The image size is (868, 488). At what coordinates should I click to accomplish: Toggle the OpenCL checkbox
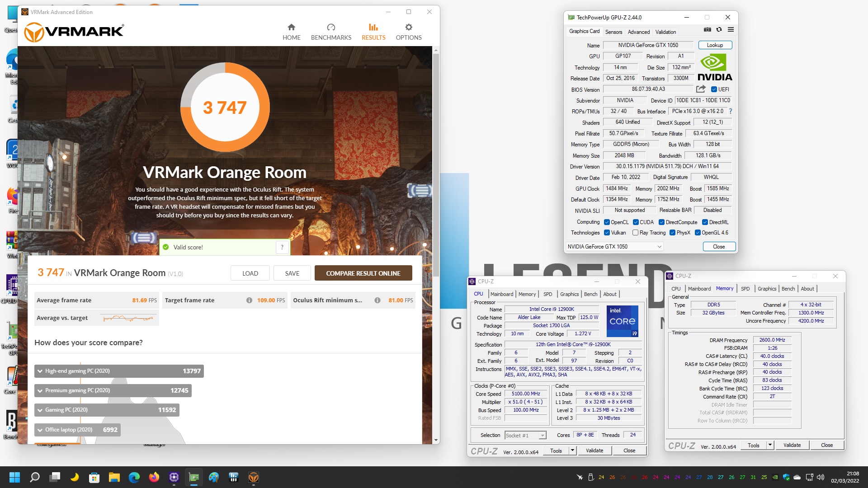[607, 222]
